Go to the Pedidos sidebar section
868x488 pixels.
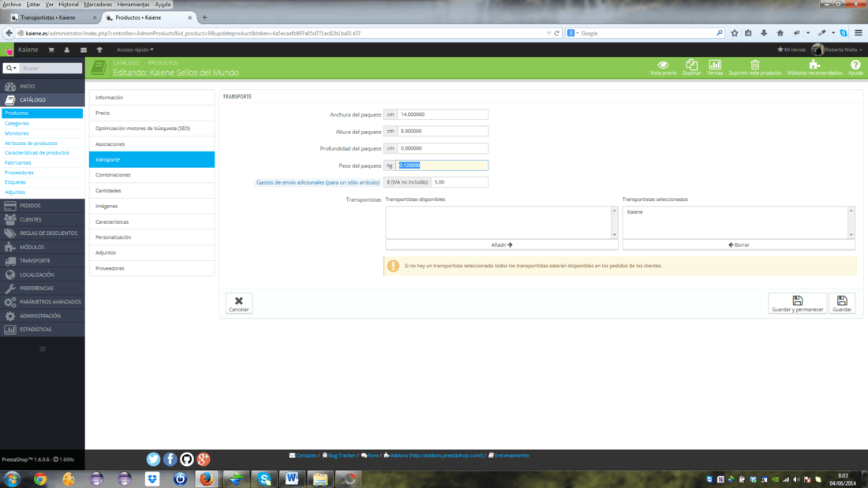[42, 205]
